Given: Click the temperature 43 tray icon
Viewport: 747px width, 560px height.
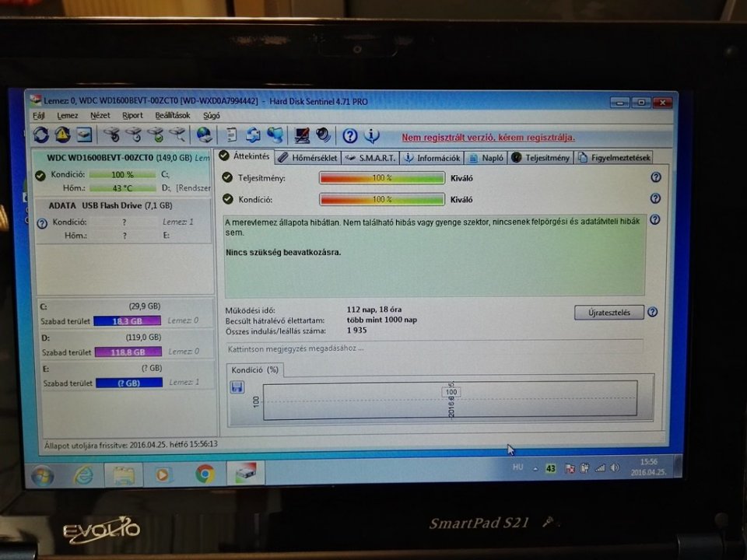Looking at the screenshot, I should tap(551, 468).
